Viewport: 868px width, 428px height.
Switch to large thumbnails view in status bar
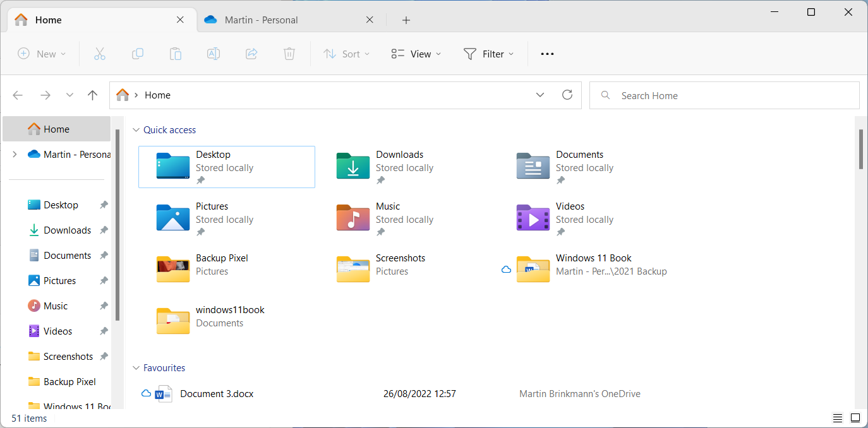(855, 418)
